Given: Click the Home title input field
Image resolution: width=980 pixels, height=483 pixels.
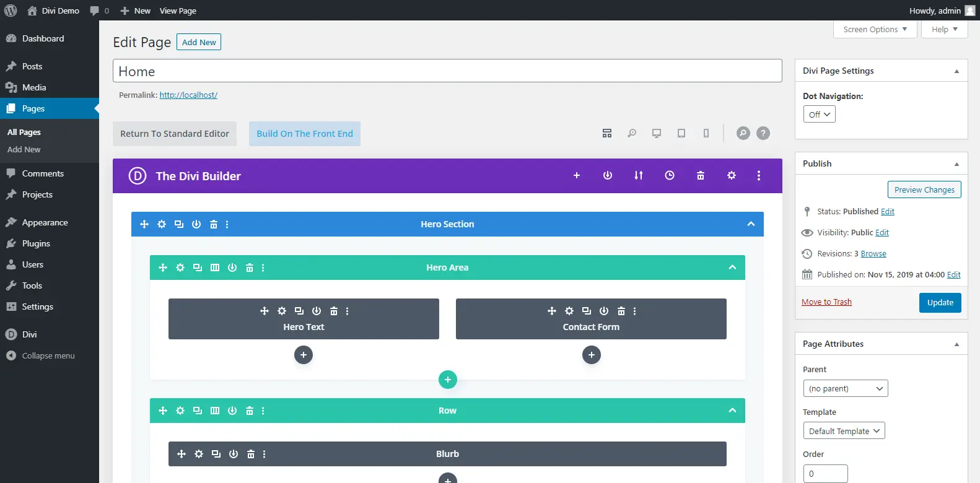Looking at the screenshot, I should pos(447,71).
